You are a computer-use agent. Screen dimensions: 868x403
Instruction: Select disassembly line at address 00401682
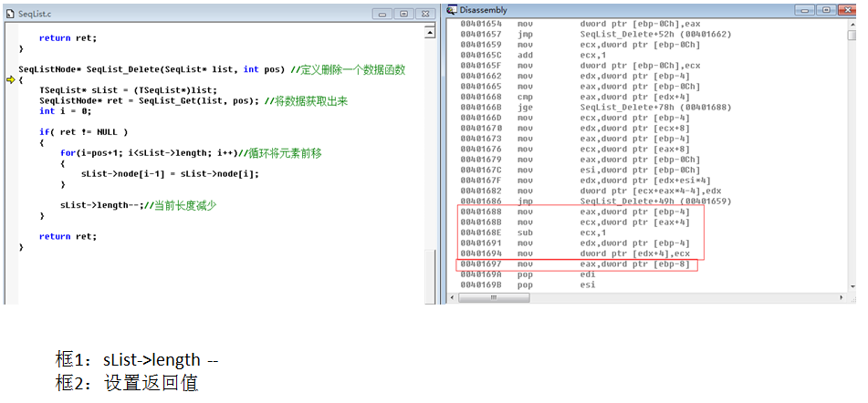(x=591, y=191)
